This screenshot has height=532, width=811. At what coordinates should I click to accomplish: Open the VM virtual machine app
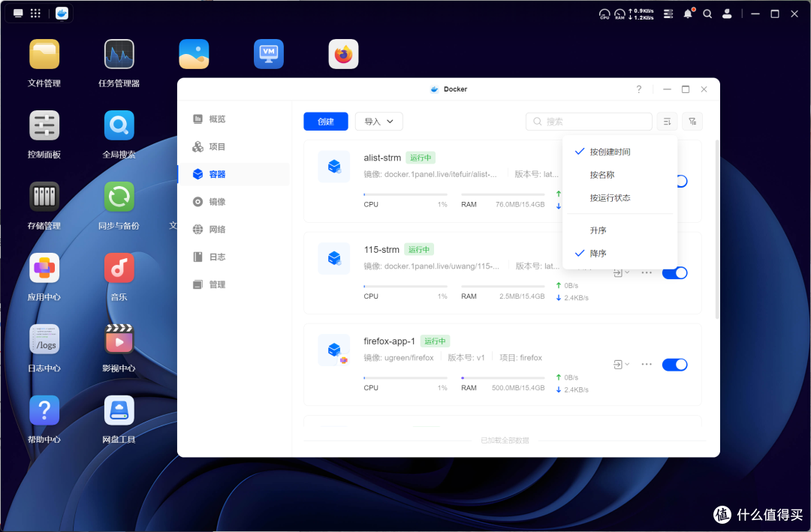pos(268,54)
